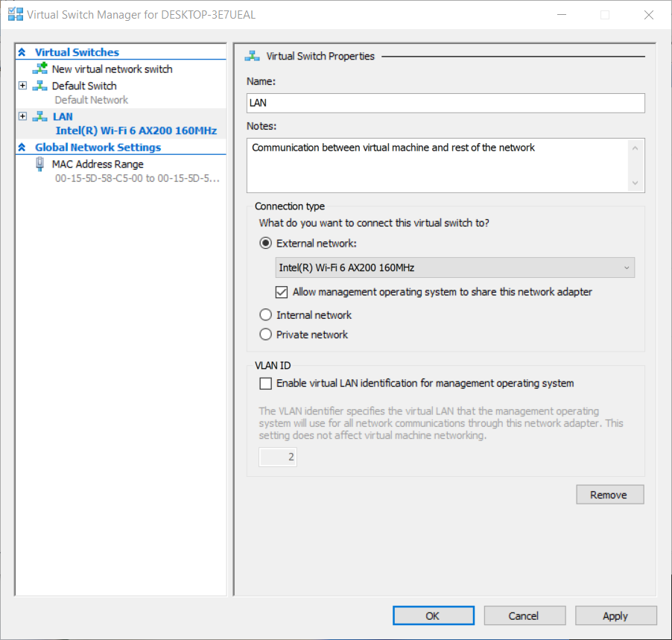Screen dimensions: 672x640
Task: Select MAC Address Range in the tree
Action: click(98, 164)
